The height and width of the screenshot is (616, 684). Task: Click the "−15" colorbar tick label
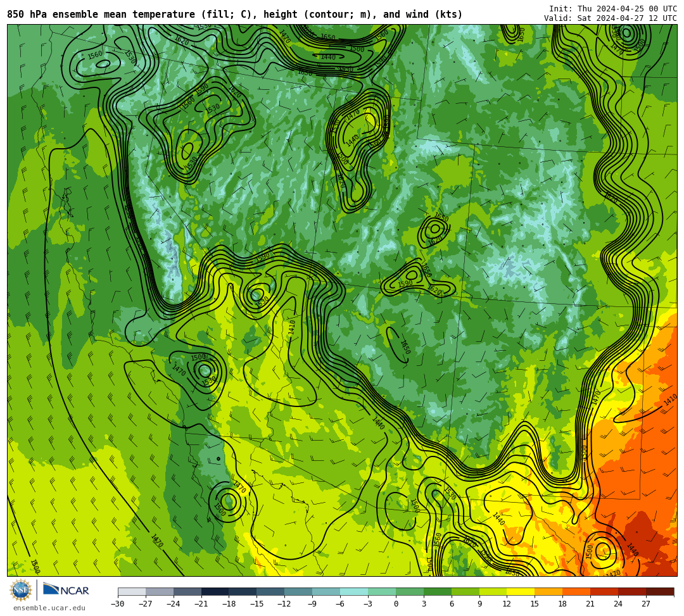pos(257,604)
